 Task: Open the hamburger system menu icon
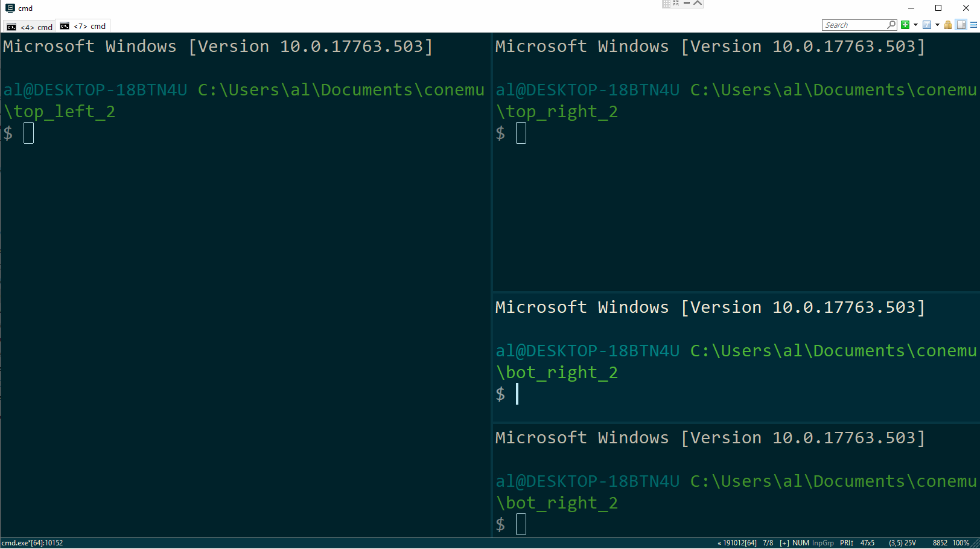[x=973, y=25]
